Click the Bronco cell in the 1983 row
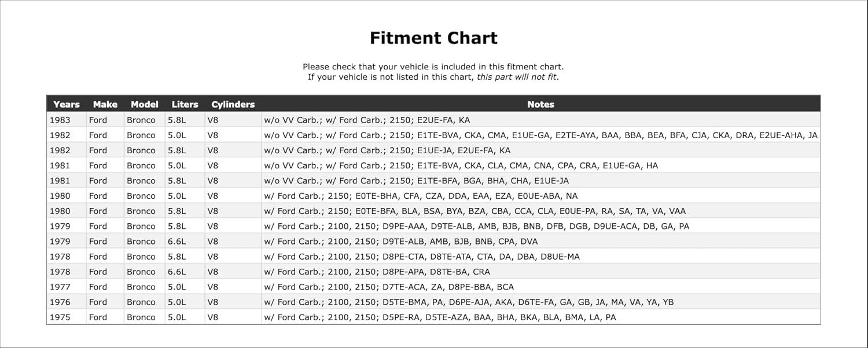This screenshot has width=868, height=348. point(141,120)
